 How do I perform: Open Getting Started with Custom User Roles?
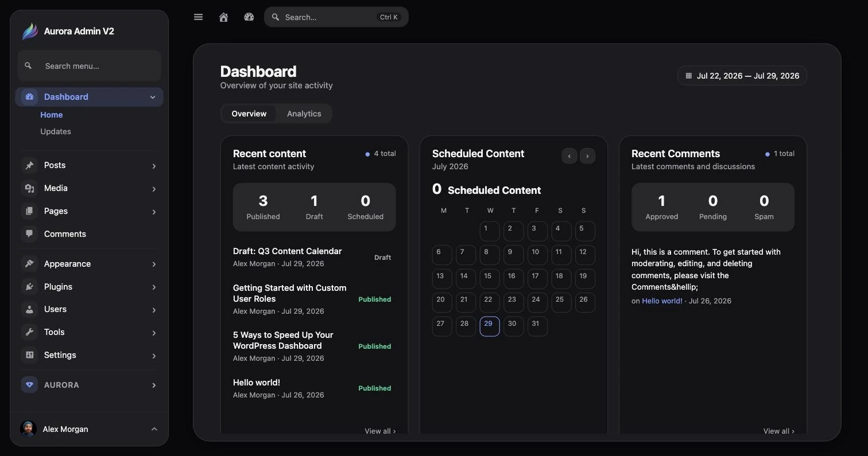click(x=290, y=293)
